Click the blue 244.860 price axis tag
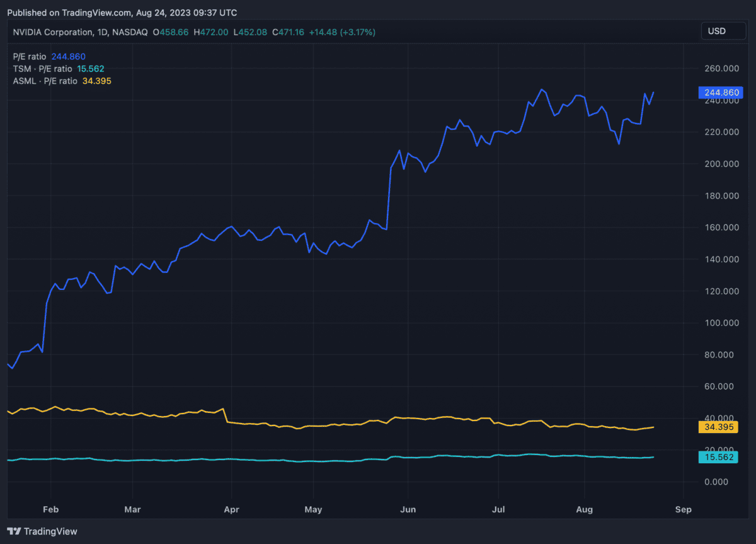This screenshot has width=756, height=544. [721, 93]
